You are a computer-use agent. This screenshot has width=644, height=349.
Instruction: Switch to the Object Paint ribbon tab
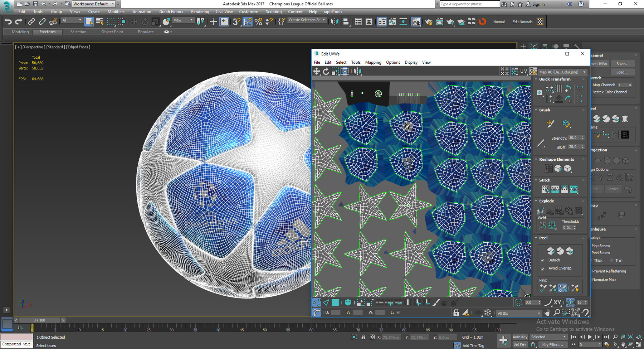(x=112, y=32)
